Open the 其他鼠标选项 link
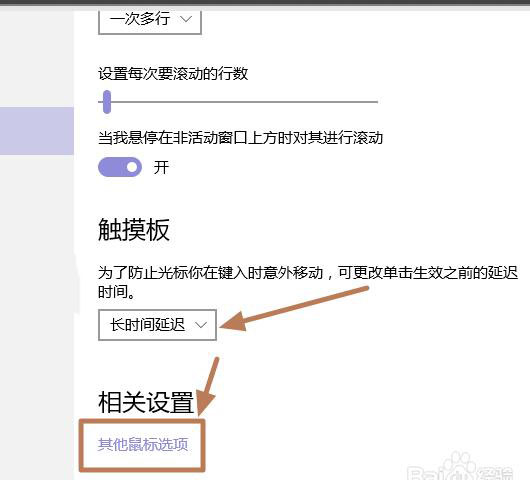 [143, 444]
